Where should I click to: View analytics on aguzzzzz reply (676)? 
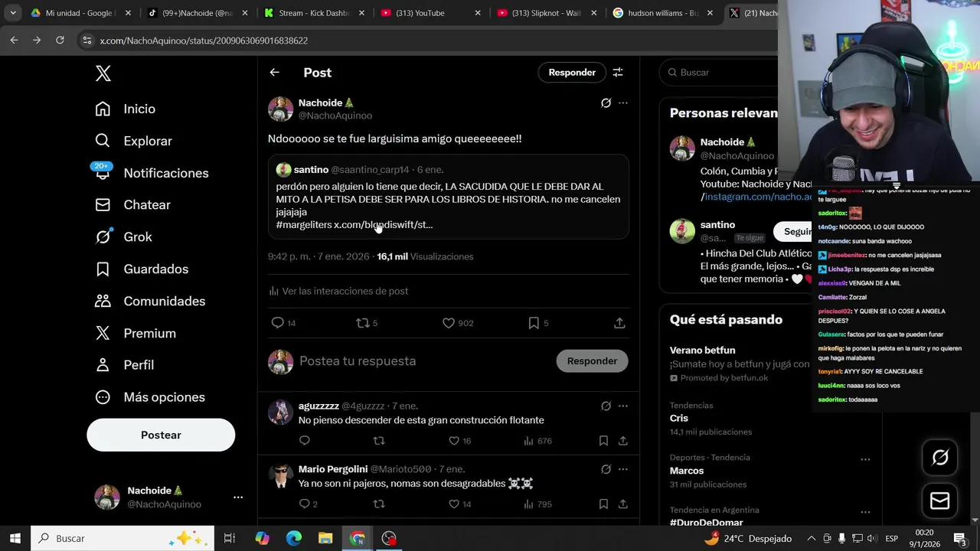tap(537, 441)
